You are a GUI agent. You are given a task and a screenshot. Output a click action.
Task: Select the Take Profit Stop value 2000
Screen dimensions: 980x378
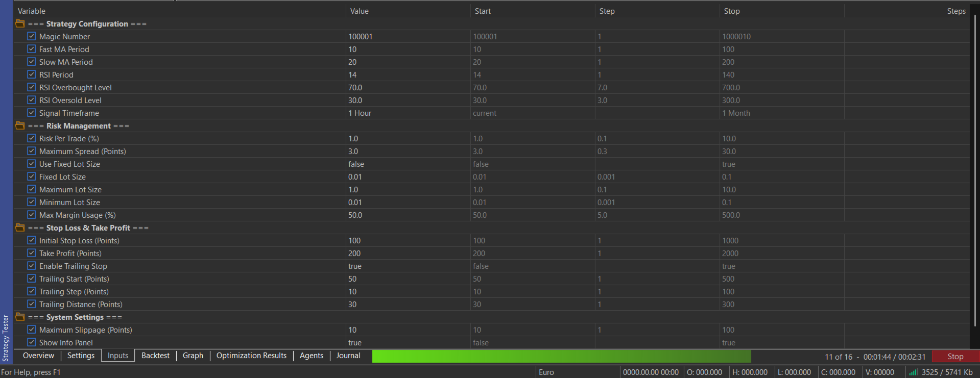[782, 254]
